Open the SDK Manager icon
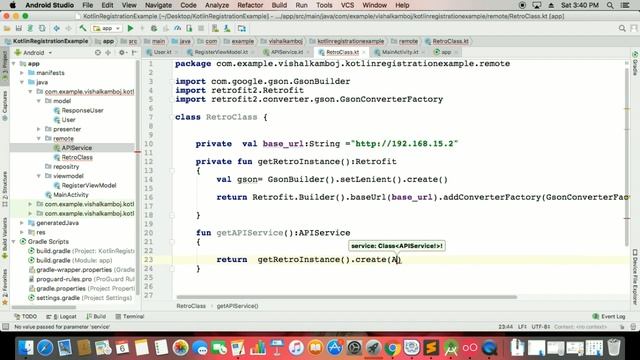 click(227, 29)
